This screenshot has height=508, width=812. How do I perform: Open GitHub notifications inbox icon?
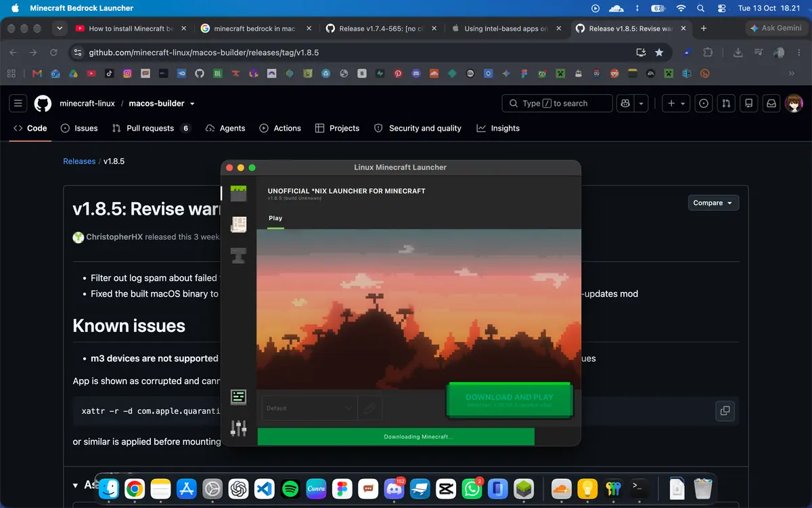(x=771, y=104)
